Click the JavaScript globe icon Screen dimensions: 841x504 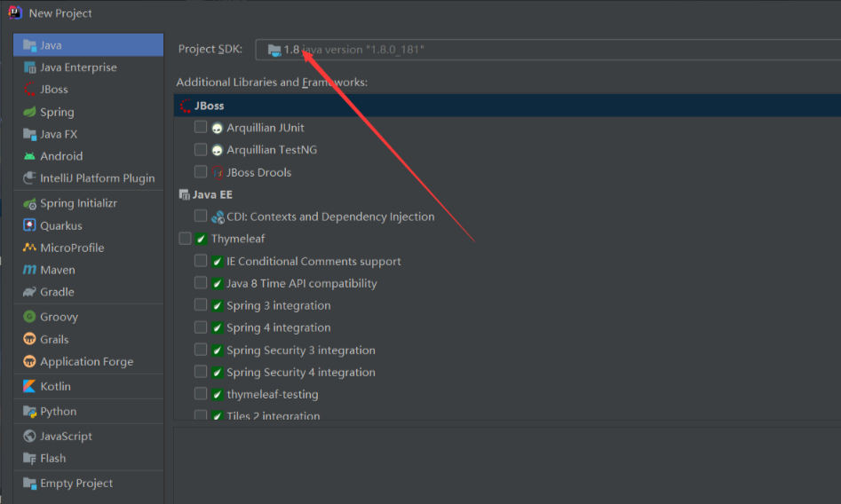pyautogui.click(x=29, y=436)
